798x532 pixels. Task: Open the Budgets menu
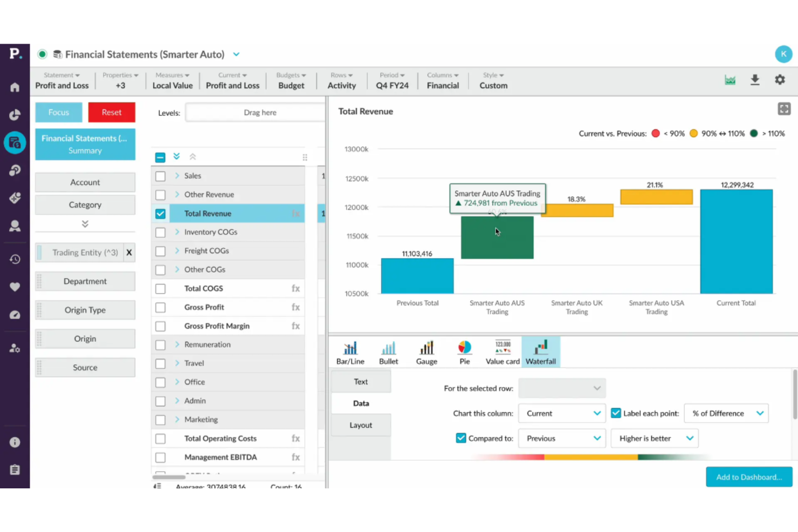point(291,80)
